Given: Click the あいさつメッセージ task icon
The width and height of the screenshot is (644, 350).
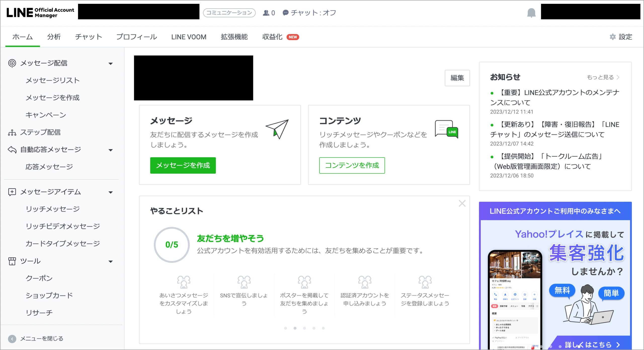Looking at the screenshot, I should [184, 282].
